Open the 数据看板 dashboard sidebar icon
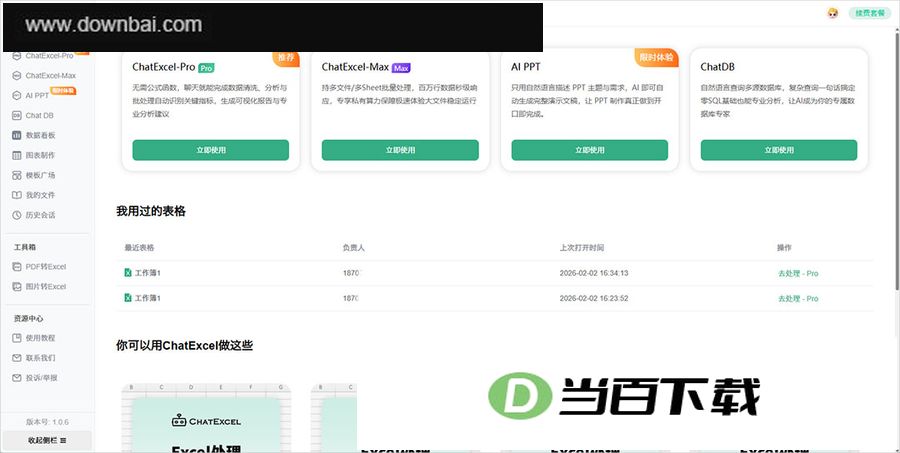 tap(16, 135)
